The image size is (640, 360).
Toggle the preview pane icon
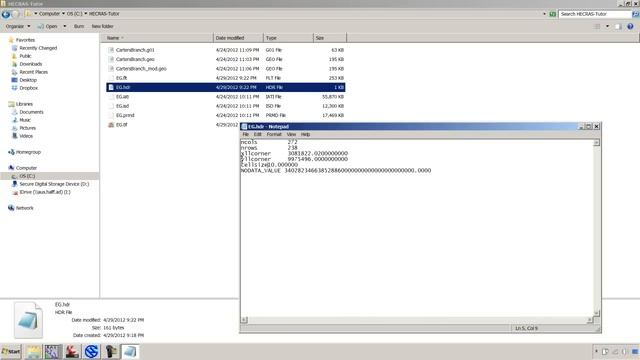click(618, 27)
